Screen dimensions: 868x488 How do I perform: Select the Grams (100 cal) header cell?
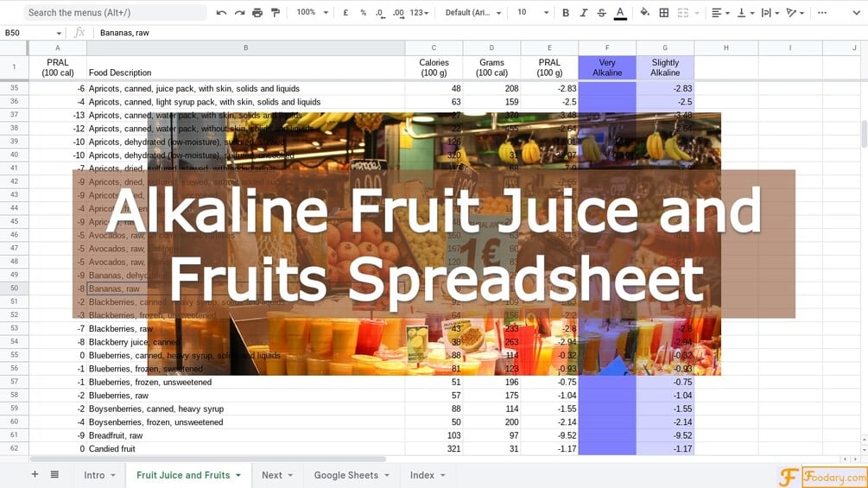tap(491, 67)
